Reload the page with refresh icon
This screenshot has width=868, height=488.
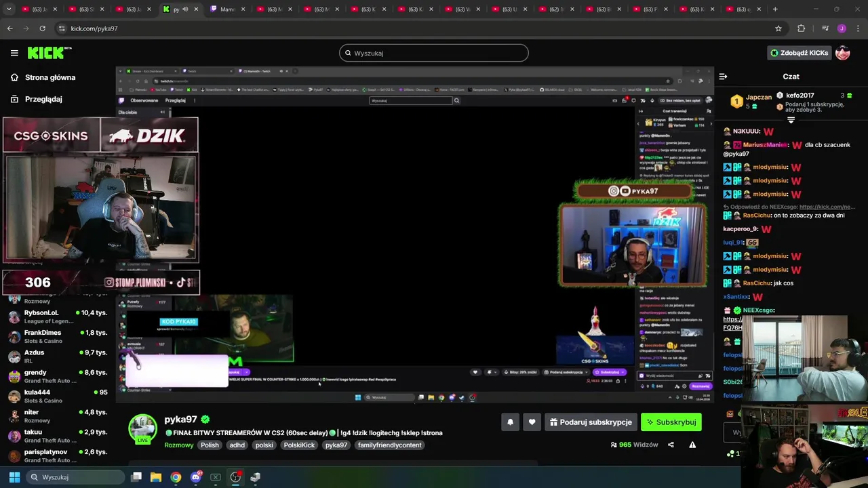click(42, 28)
